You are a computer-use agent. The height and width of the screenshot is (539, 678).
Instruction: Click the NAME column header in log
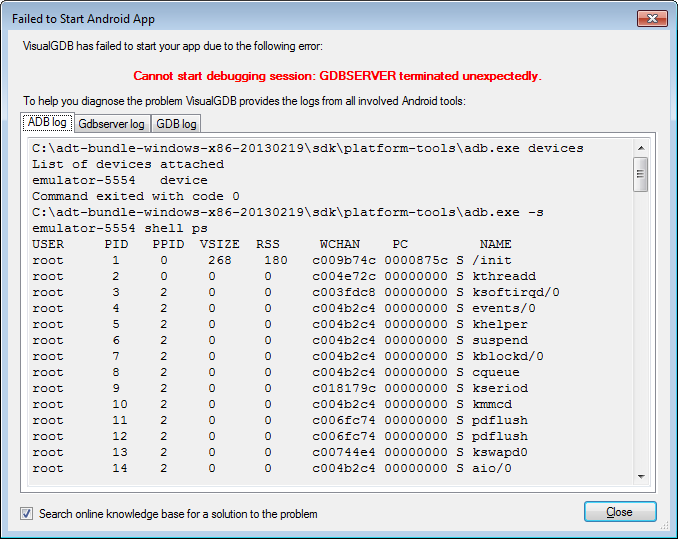496,244
